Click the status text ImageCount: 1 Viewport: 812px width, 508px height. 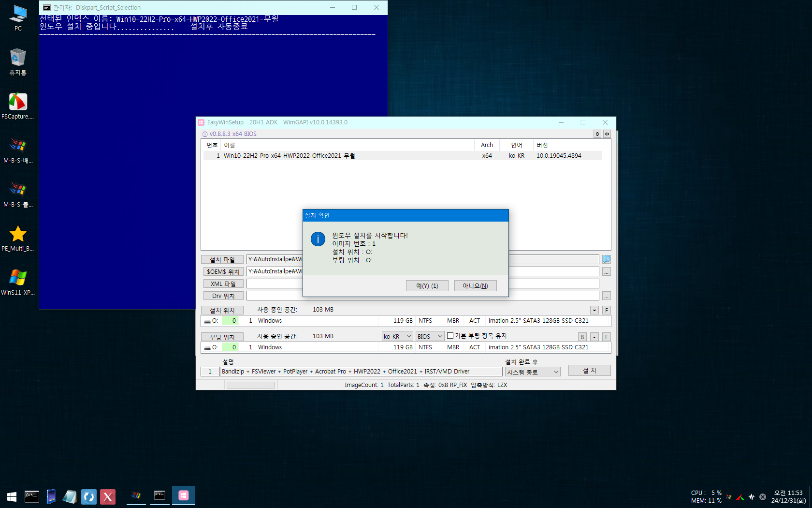click(x=364, y=385)
